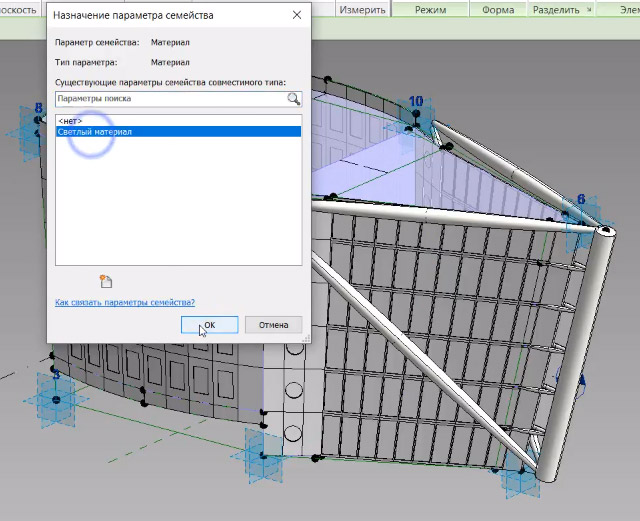Close the Назначение параметра семейства dialog
The height and width of the screenshot is (521, 640).
[296, 16]
